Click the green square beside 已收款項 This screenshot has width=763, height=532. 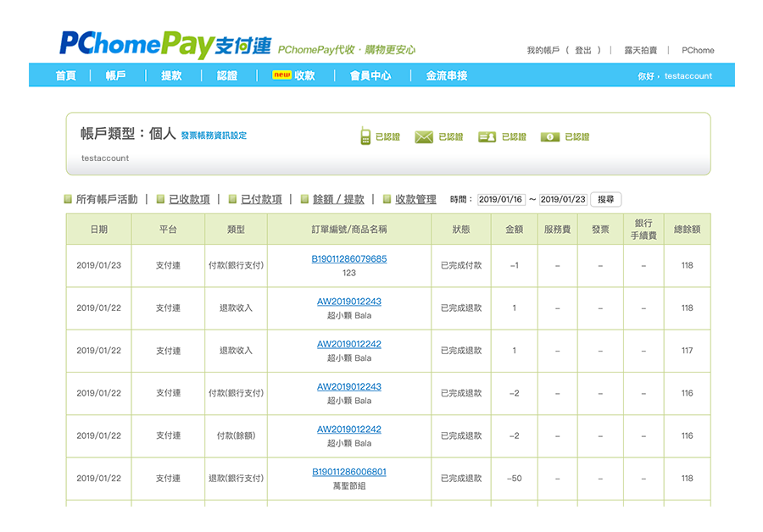(x=161, y=200)
